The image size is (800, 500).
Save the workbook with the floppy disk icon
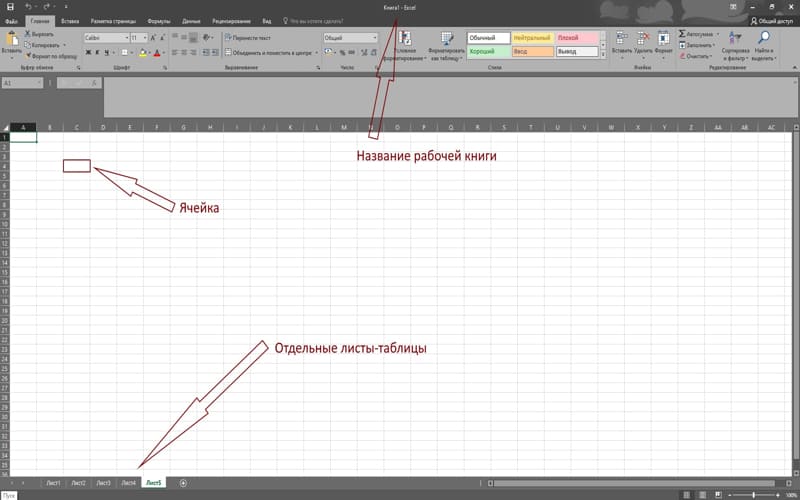[x=10, y=7]
